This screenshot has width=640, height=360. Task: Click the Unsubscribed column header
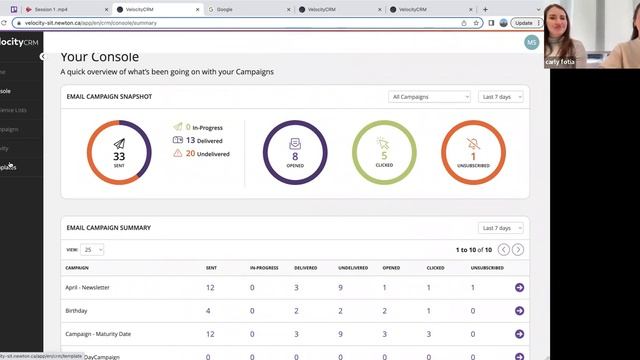[487, 268]
